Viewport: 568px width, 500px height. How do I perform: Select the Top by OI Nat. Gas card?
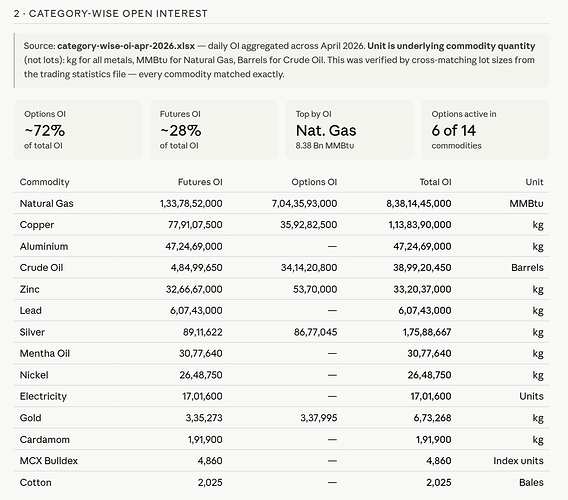pyautogui.click(x=349, y=130)
